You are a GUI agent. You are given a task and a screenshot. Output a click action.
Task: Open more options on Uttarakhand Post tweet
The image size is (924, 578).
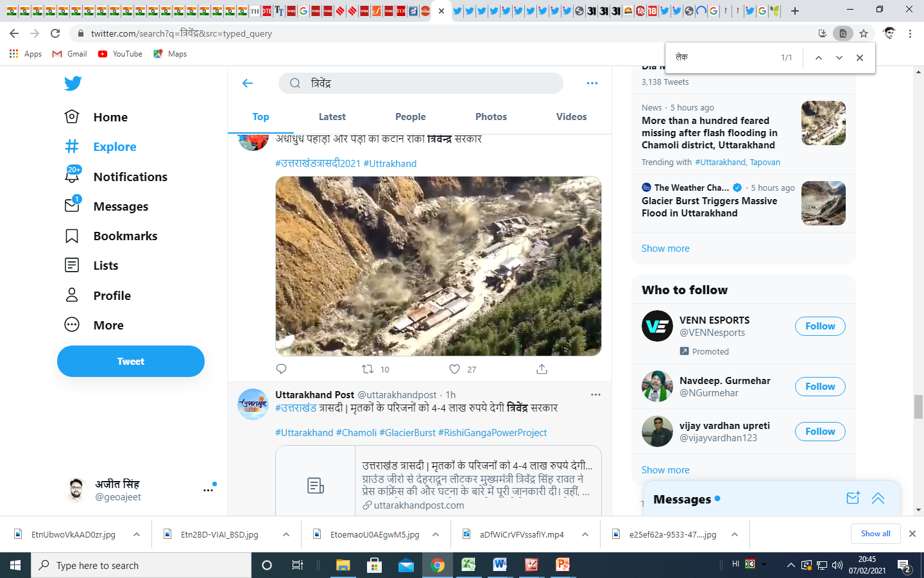click(x=595, y=394)
